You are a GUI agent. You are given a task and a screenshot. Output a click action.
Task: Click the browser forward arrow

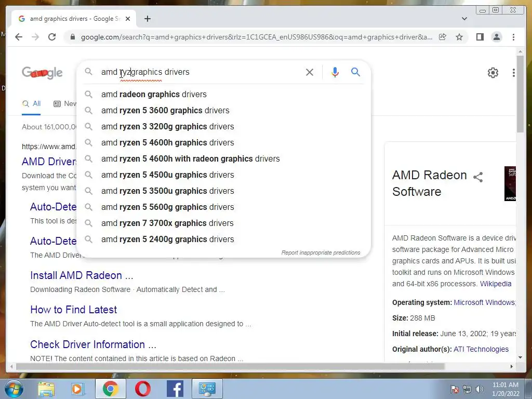(35, 37)
